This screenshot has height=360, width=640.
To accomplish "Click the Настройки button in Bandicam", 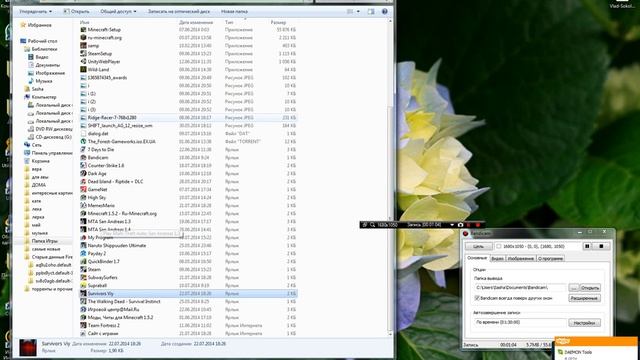I will (584, 322).
